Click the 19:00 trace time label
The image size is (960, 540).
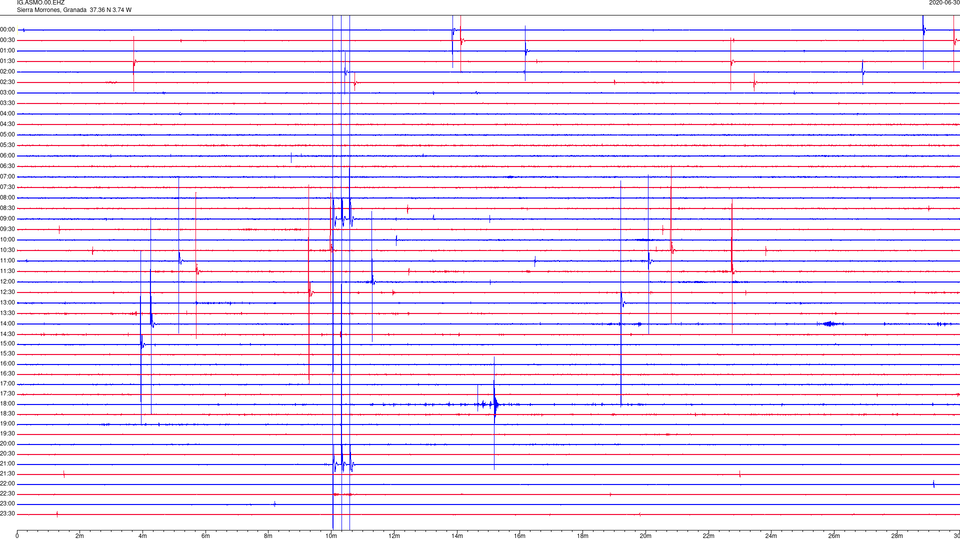pos(7,424)
